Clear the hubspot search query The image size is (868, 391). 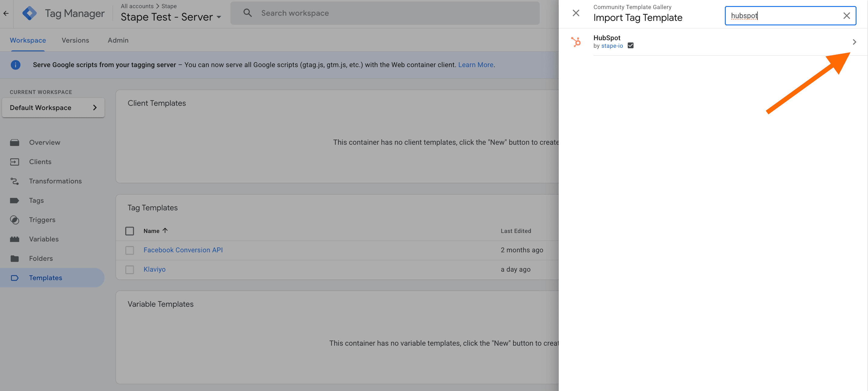point(847,15)
